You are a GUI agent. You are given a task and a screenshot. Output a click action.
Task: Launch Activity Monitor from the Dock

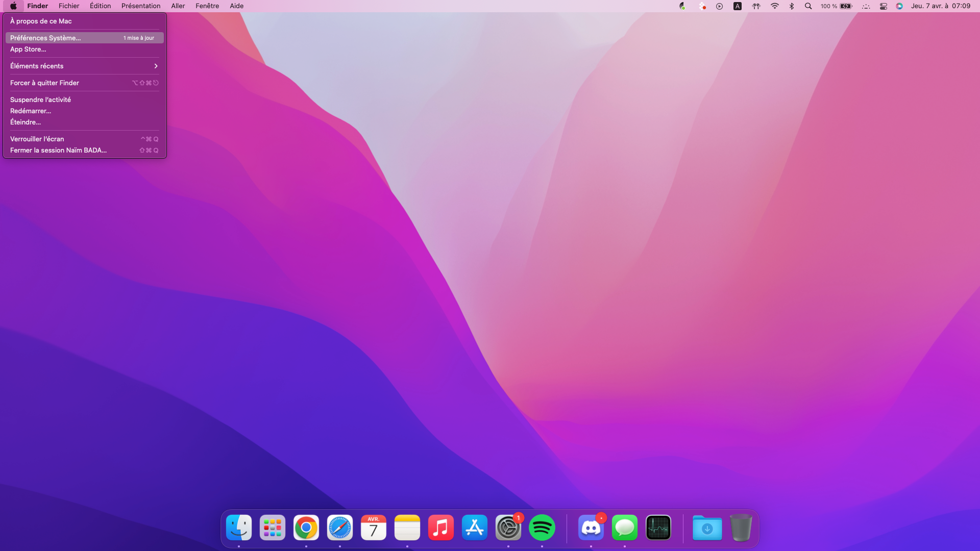(658, 528)
